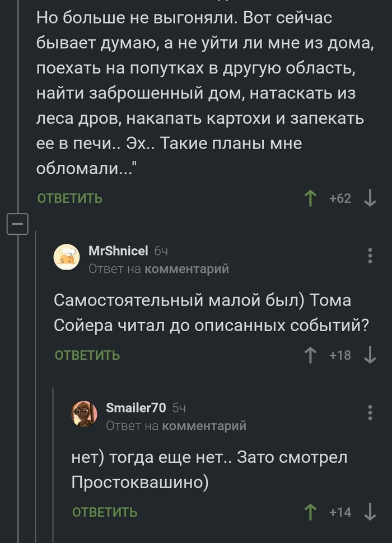Open the three-dot menu on Smailer70's comment
Viewport: 392px width, 543px height.
coord(370,412)
